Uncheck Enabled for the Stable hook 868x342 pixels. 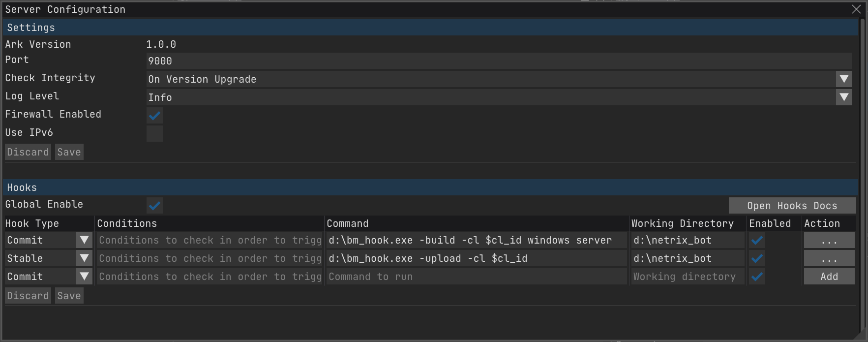coord(757,258)
